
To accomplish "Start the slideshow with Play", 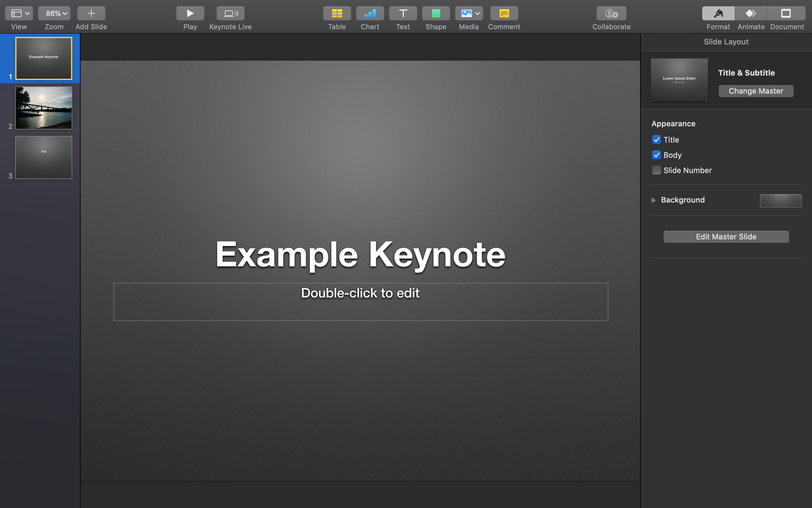I will pos(190,13).
